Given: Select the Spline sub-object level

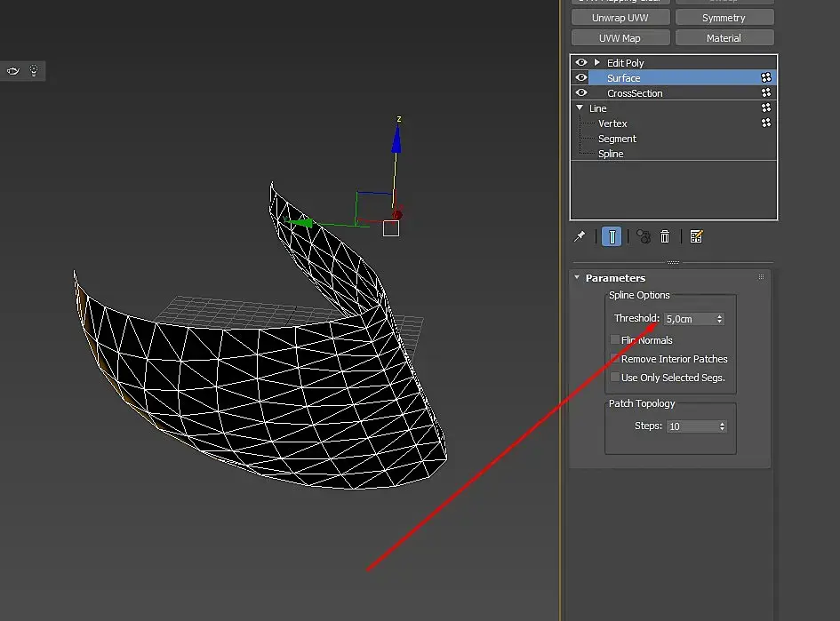Looking at the screenshot, I should tap(611, 154).
